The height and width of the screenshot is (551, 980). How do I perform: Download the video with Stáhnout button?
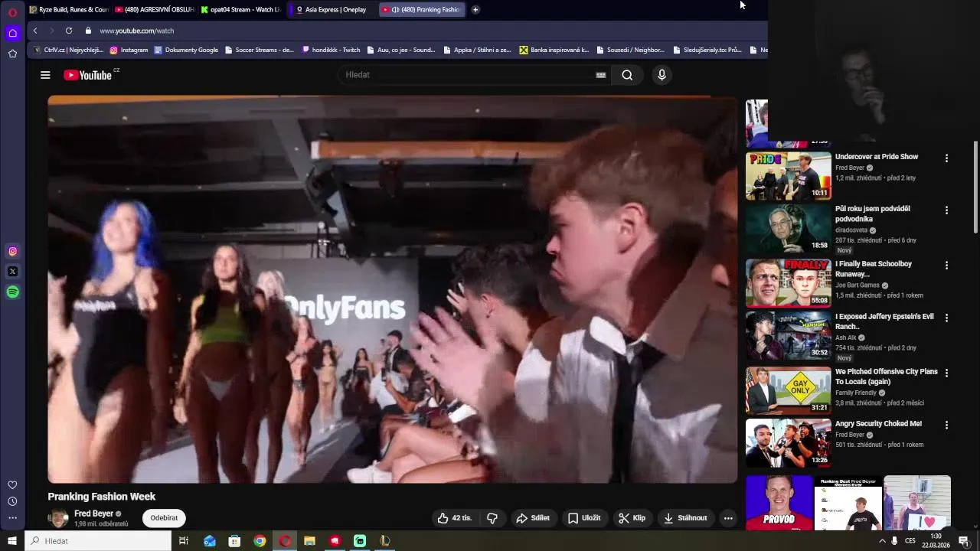pyautogui.click(x=685, y=518)
